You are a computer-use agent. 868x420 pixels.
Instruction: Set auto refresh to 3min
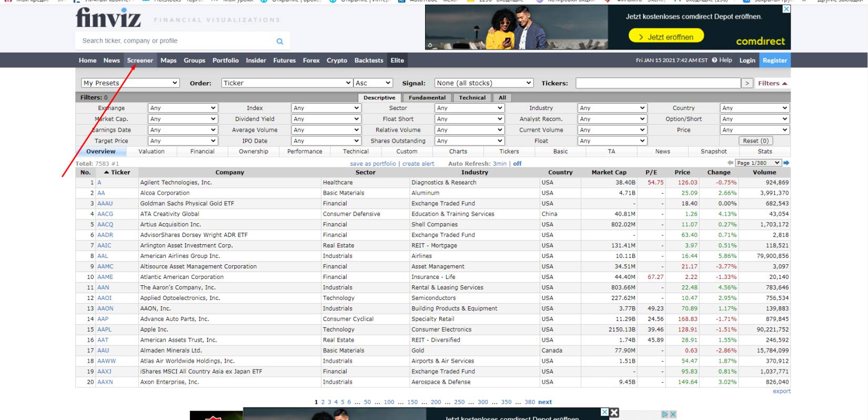click(x=499, y=164)
